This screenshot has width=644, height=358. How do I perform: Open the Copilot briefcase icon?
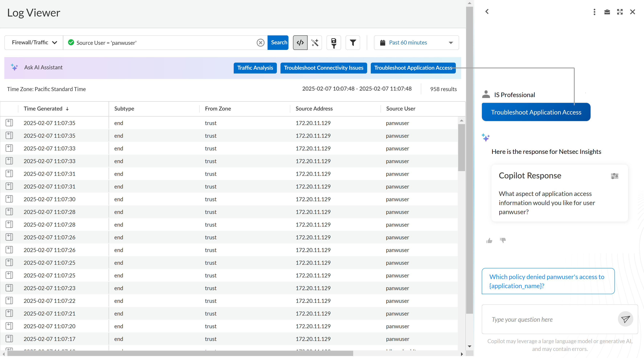click(607, 12)
